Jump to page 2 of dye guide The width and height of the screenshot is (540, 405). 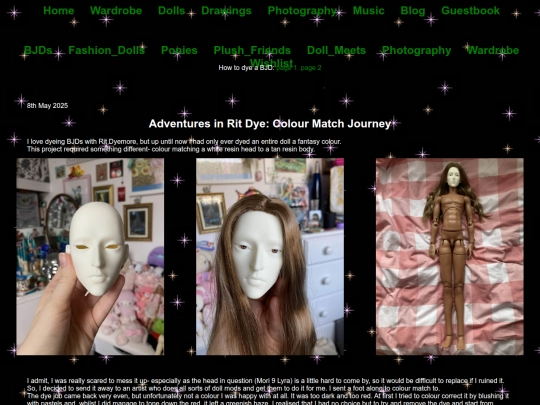311,68
